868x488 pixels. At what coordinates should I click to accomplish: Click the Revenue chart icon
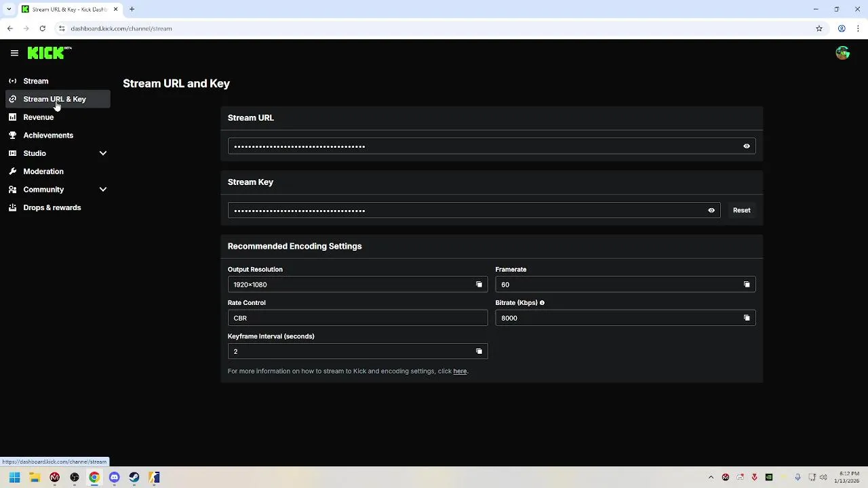pos(12,117)
